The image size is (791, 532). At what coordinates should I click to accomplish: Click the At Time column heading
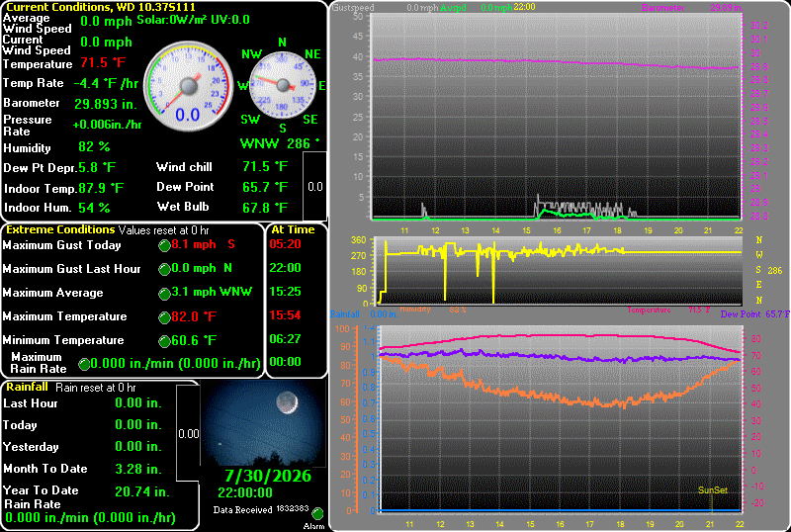coord(293,229)
